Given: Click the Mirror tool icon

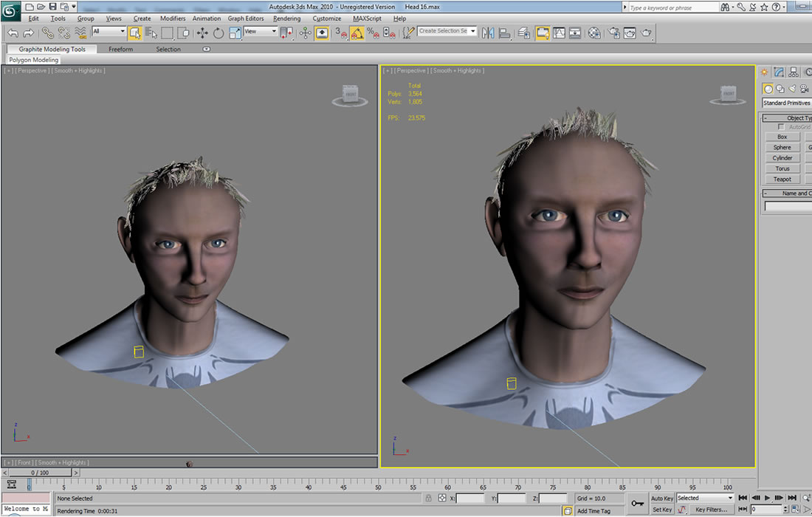Looking at the screenshot, I should coord(489,33).
